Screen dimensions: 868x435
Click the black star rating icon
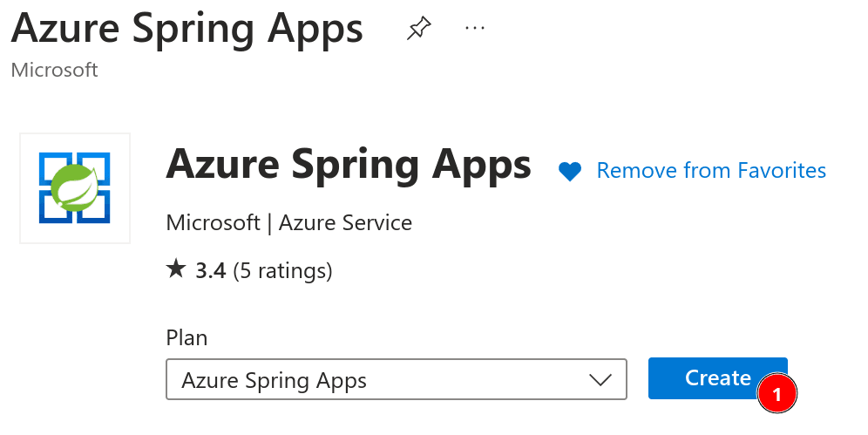click(x=176, y=269)
